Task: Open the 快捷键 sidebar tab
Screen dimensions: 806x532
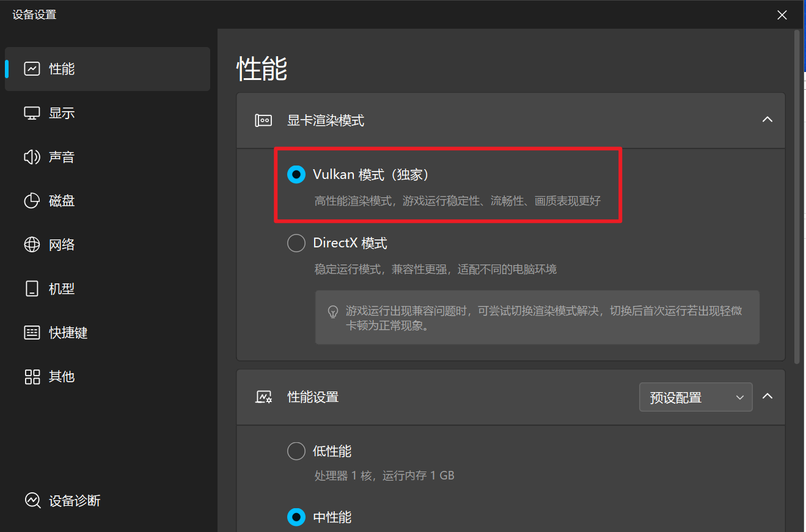Action: (x=108, y=333)
